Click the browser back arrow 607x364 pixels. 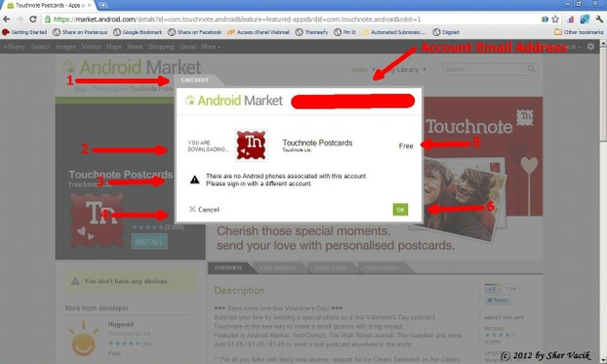[x=7, y=20]
